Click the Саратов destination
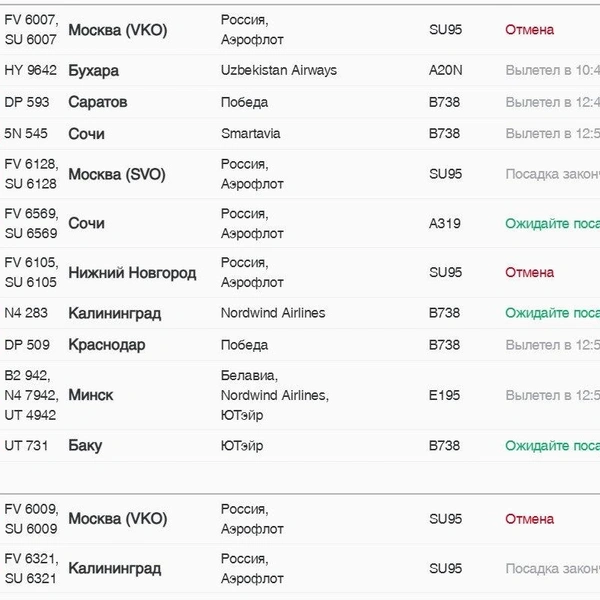 coord(98,102)
